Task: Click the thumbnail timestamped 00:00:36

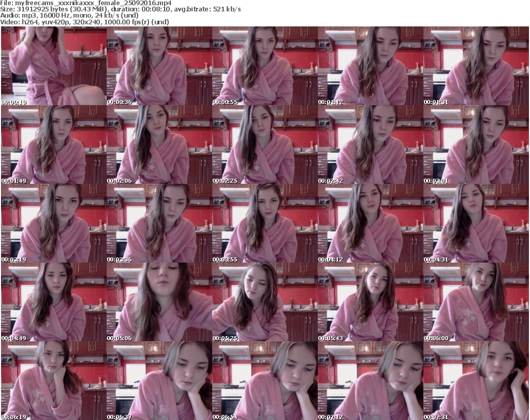Action: click(x=159, y=66)
